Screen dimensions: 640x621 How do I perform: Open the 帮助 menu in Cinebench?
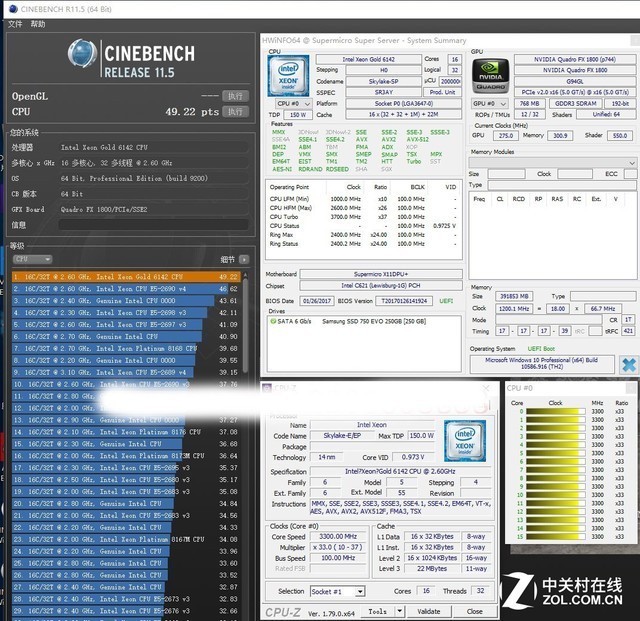coord(37,23)
